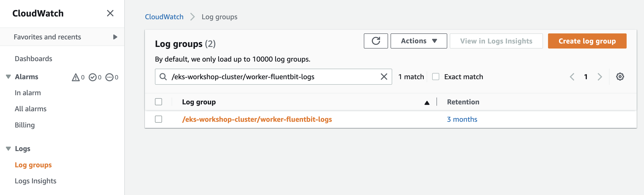Open Dashboards in sidebar

(34, 59)
